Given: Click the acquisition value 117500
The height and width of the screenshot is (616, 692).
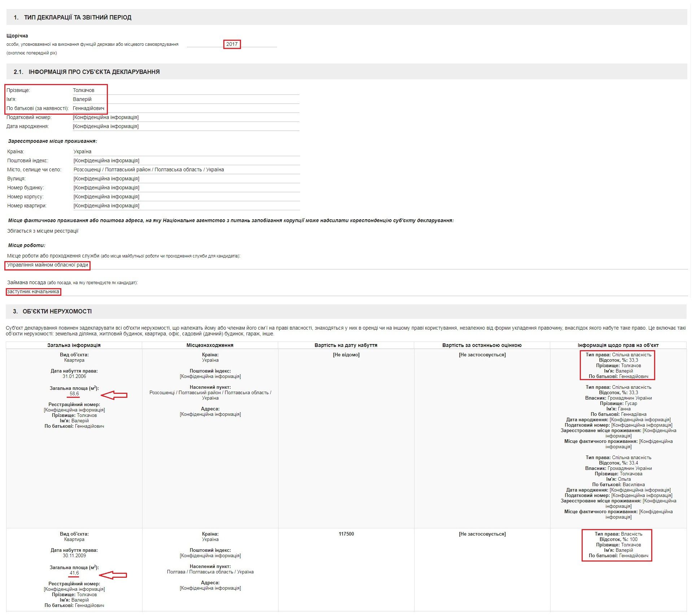Looking at the screenshot, I should pos(346,534).
